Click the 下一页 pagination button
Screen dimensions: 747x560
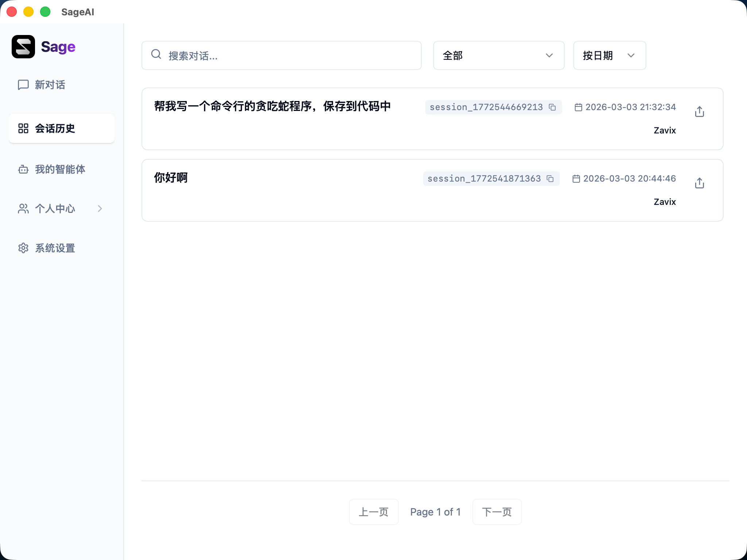(x=497, y=512)
